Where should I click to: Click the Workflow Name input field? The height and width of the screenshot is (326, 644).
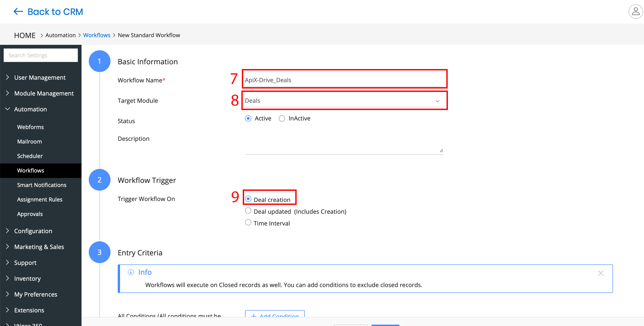(x=343, y=80)
